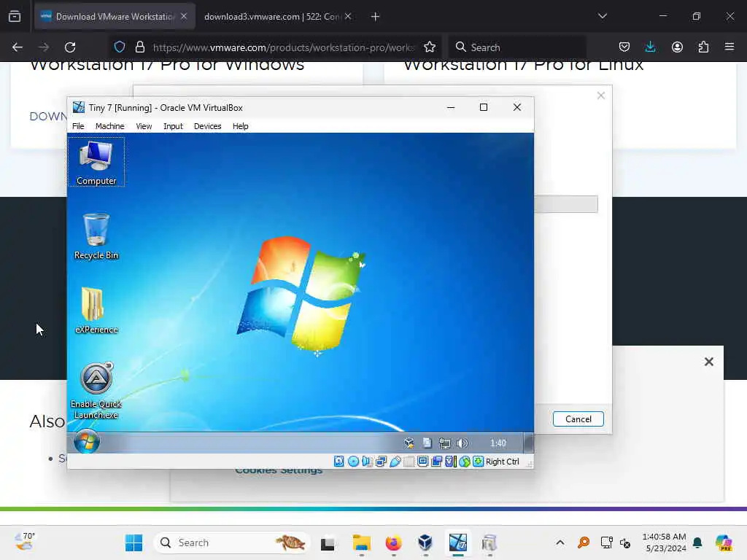
Task: Click the Firefox Search box
Action: tap(517, 47)
